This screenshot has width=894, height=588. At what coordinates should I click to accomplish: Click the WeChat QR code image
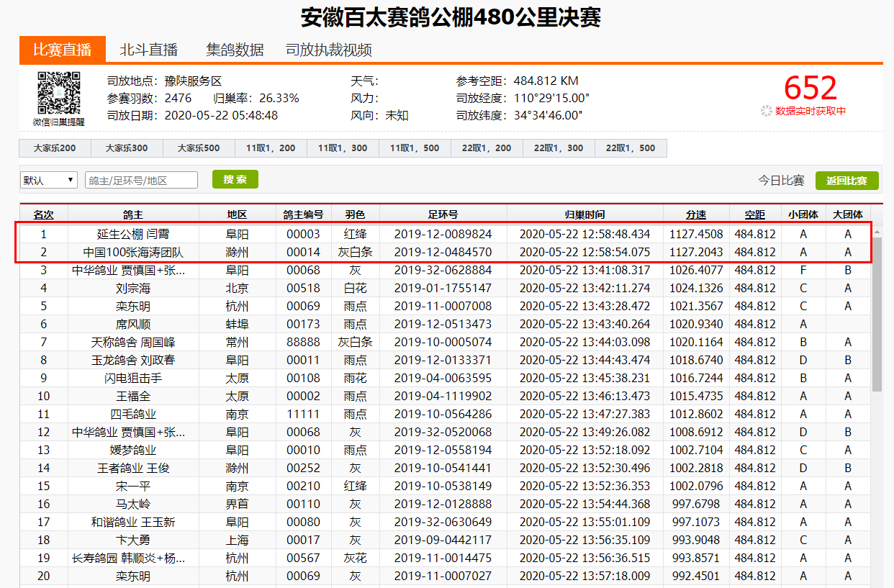coord(58,93)
